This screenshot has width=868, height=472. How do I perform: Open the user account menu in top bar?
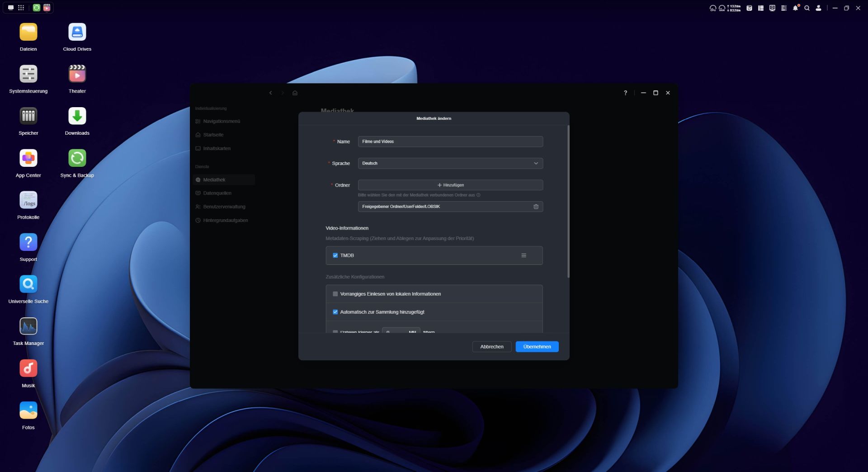click(818, 8)
